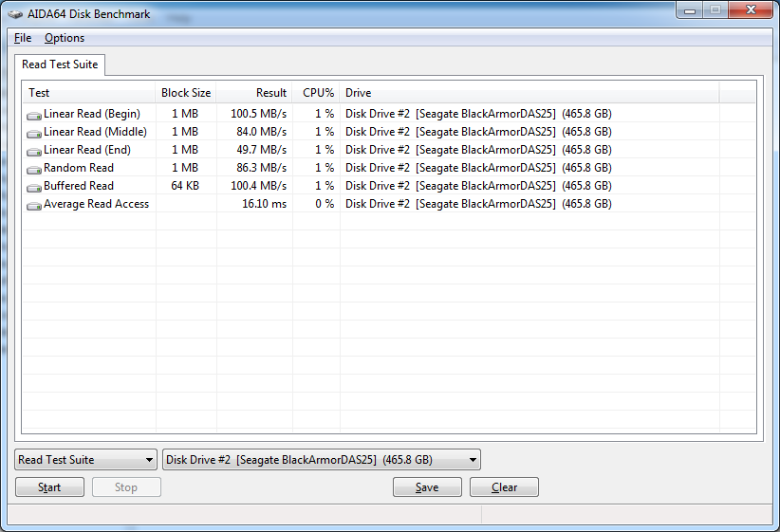Click the 16.10 ms result value
Screen dimensions: 780x532
pos(264,204)
